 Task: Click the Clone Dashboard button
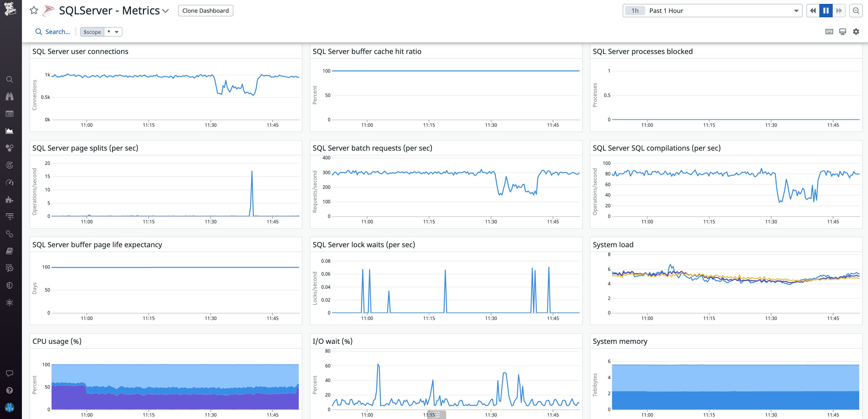206,10
